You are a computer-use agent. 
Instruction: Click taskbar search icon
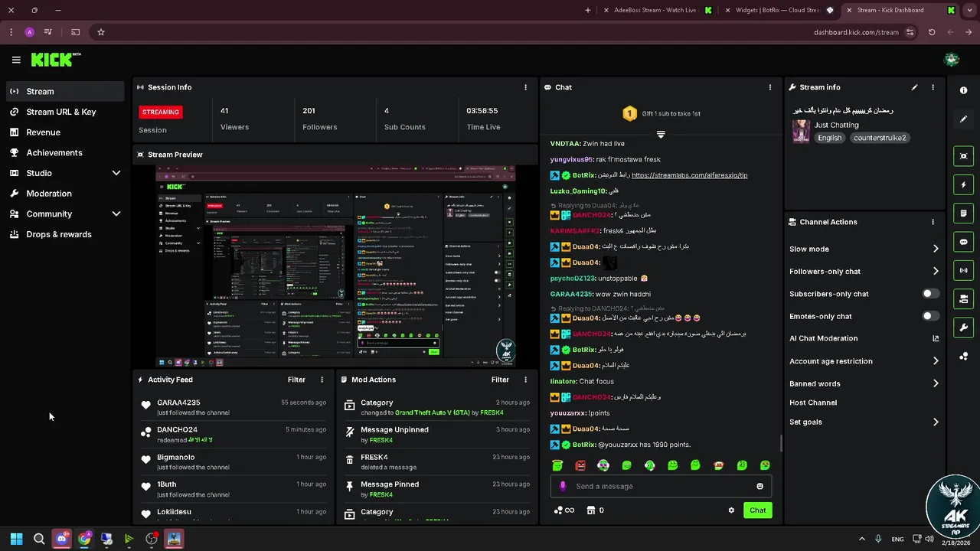pos(39,539)
